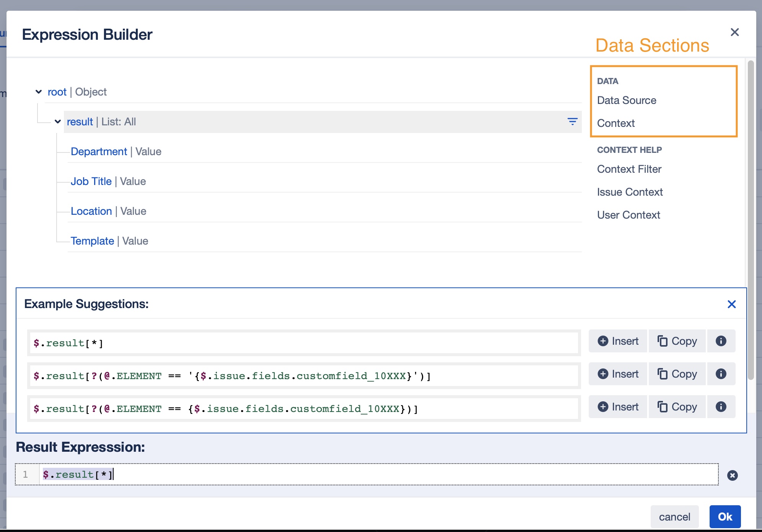Screen dimensions: 762x532
Task: Select Data Source under DATA
Action: 626,100
